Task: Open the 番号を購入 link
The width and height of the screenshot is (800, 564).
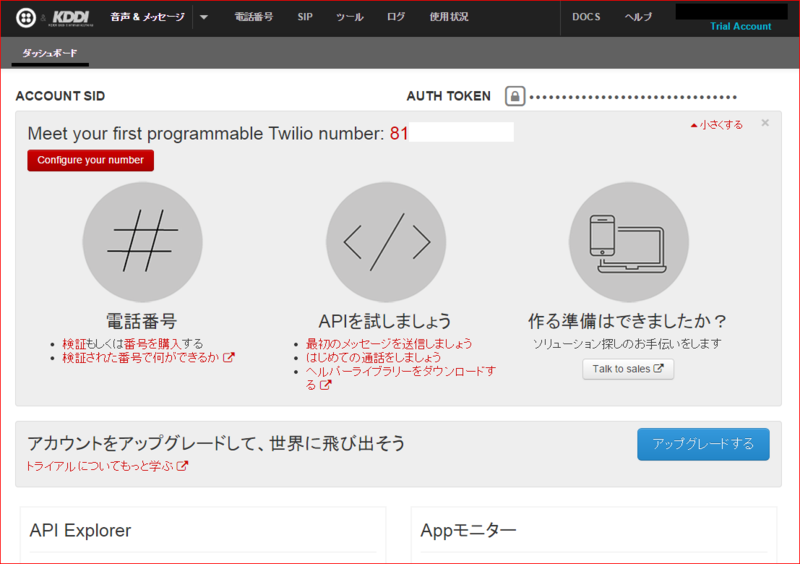Action: pyautogui.click(x=153, y=344)
